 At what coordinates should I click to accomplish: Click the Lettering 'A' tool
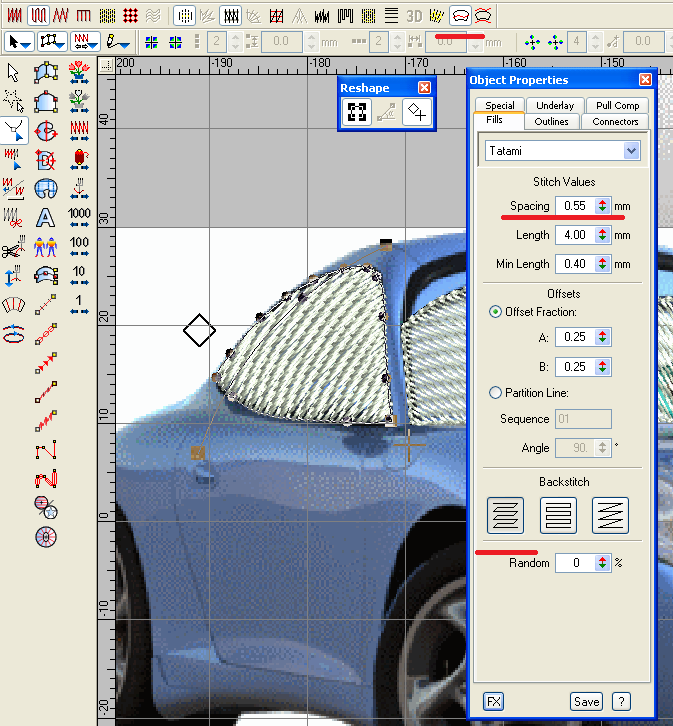(x=45, y=217)
